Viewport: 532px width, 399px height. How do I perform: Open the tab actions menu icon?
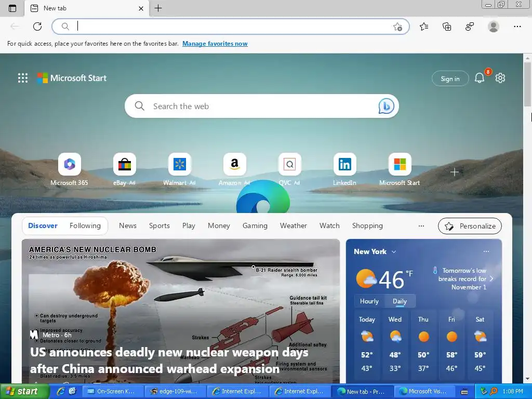coord(12,8)
